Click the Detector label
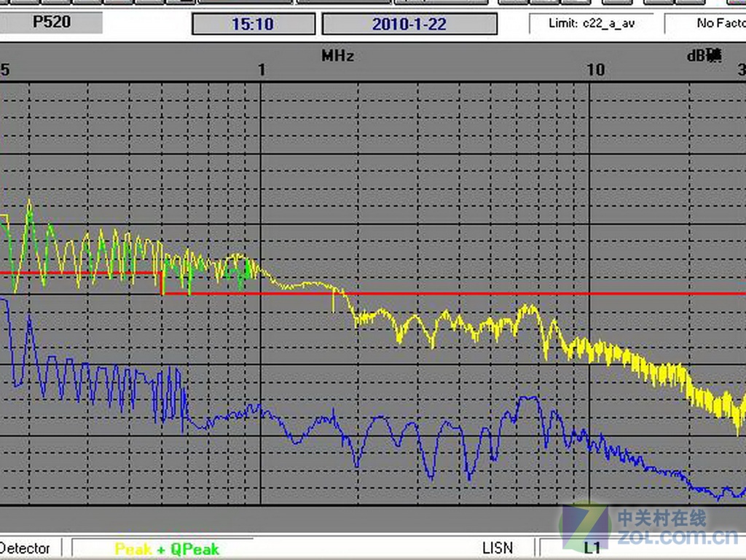 pos(25,548)
